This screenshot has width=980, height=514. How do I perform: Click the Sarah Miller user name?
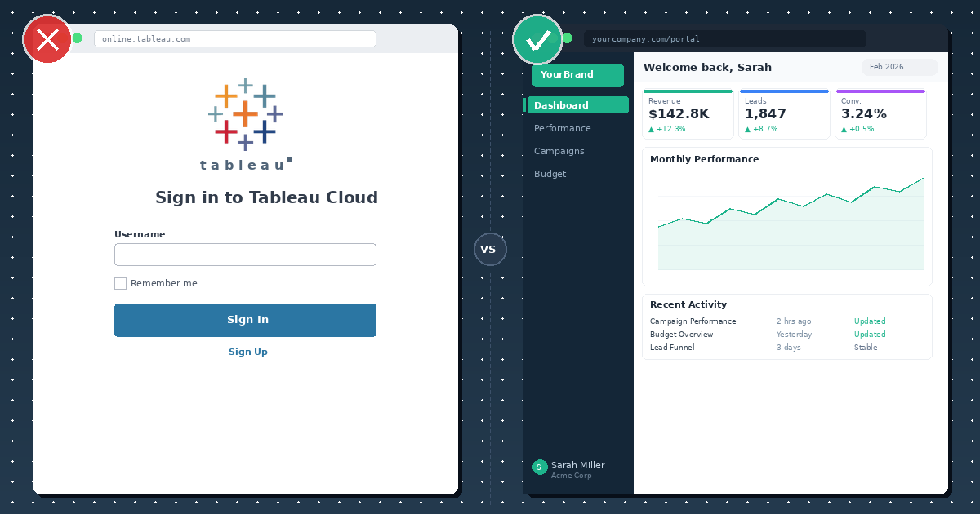click(578, 465)
